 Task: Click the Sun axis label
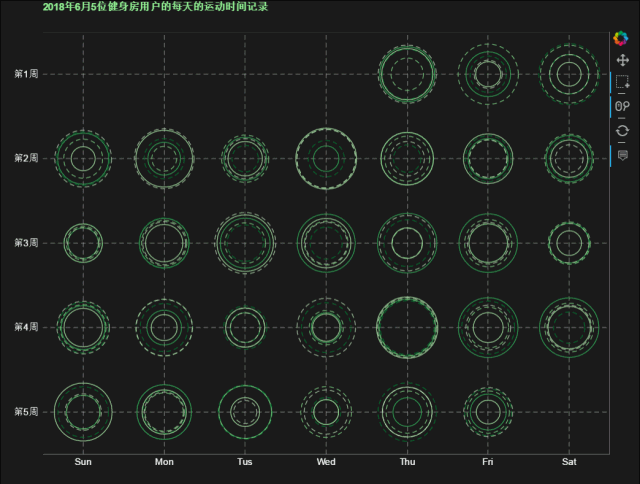coord(83,462)
